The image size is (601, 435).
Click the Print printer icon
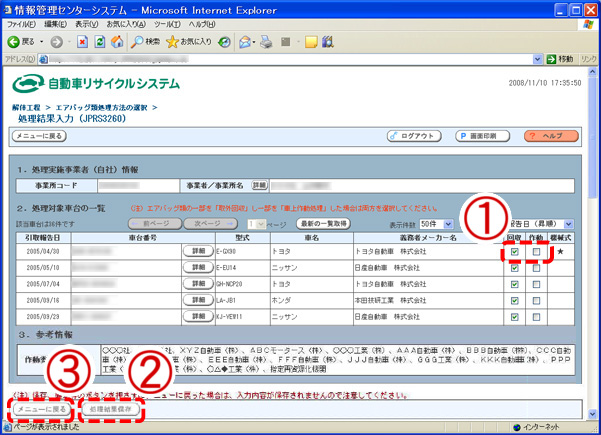coord(266,42)
